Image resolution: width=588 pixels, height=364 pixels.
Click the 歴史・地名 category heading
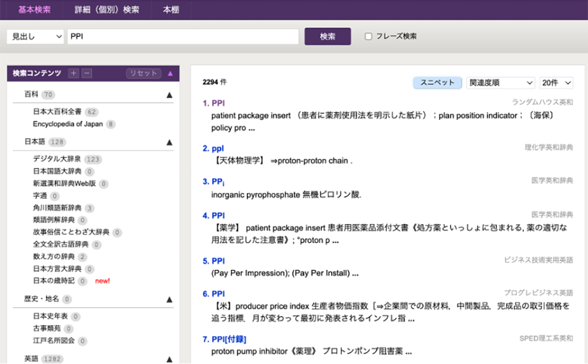click(x=42, y=299)
